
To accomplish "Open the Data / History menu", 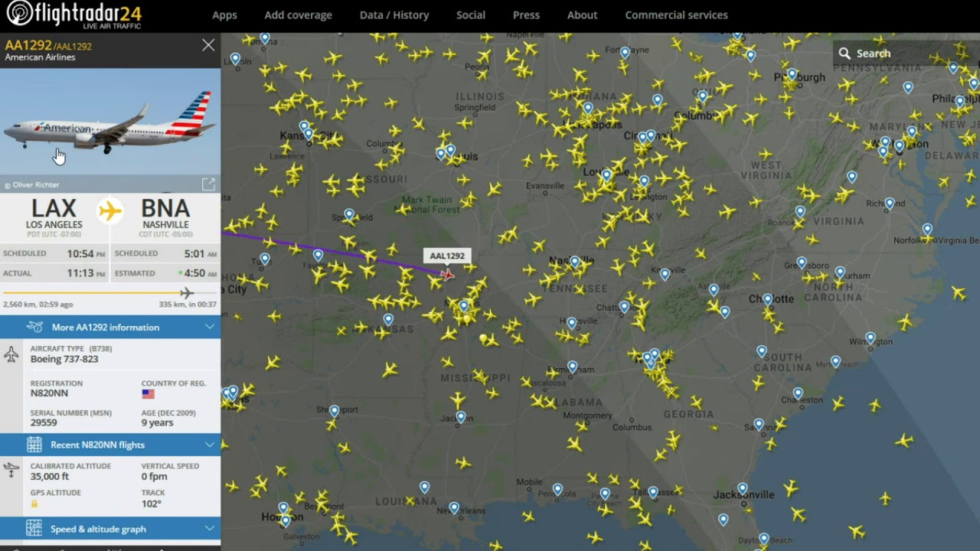I will 394,15.
